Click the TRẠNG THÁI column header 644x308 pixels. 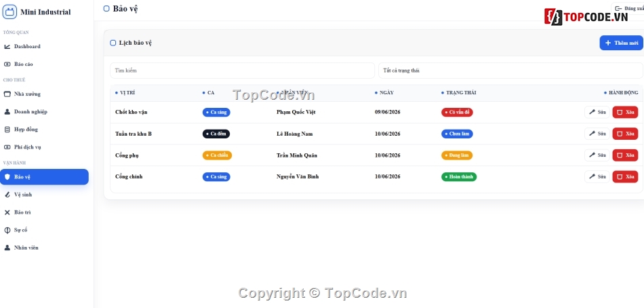click(459, 93)
